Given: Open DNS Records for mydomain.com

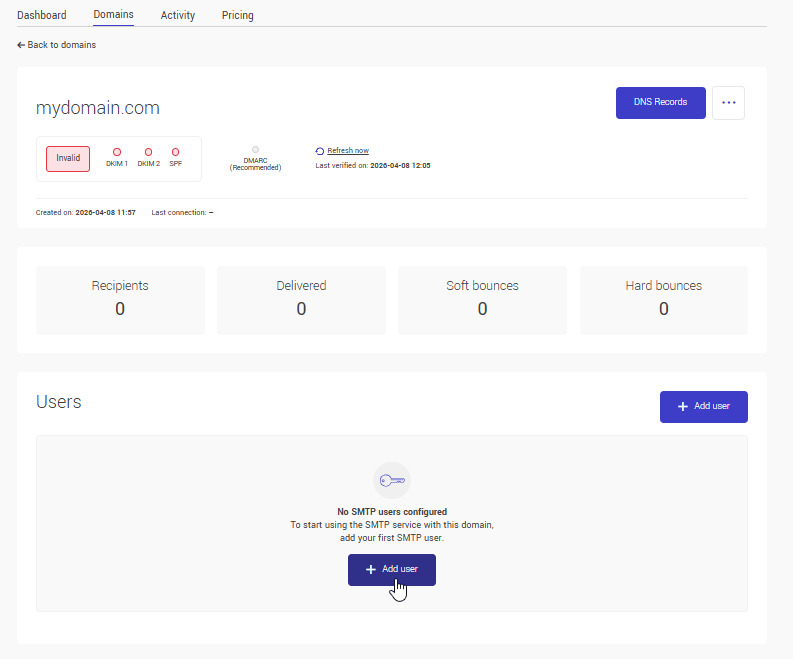Looking at the screenshot, I should coord(660,102).
